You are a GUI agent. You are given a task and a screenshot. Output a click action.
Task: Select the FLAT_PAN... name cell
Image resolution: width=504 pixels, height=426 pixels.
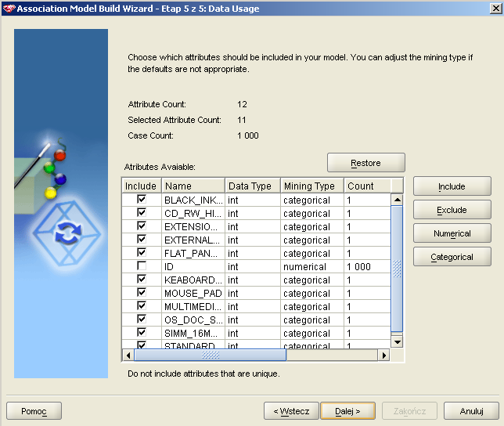[x=193, y=253]
